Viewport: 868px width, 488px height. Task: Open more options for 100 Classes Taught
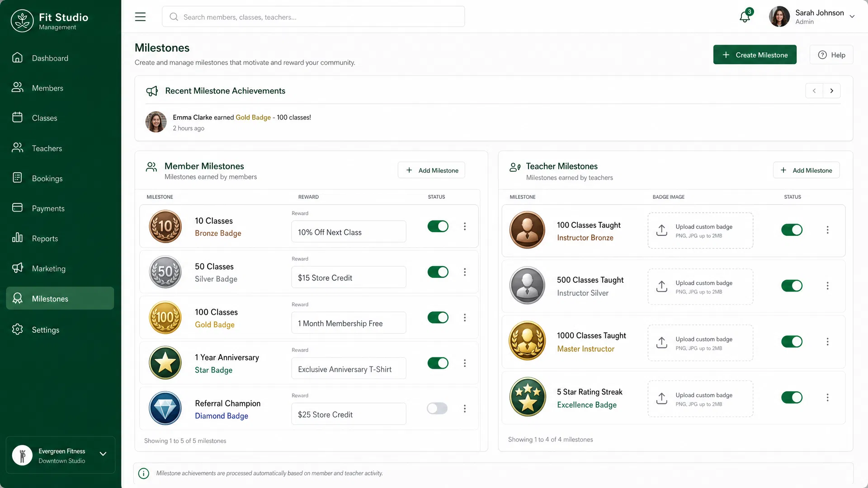point(828,230)
